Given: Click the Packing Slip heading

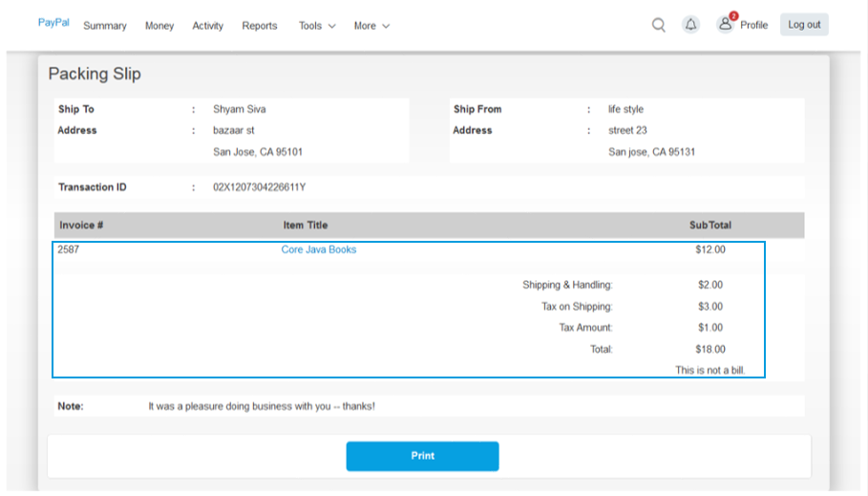Looking at the screenshot, I should (x=95, y=75).
